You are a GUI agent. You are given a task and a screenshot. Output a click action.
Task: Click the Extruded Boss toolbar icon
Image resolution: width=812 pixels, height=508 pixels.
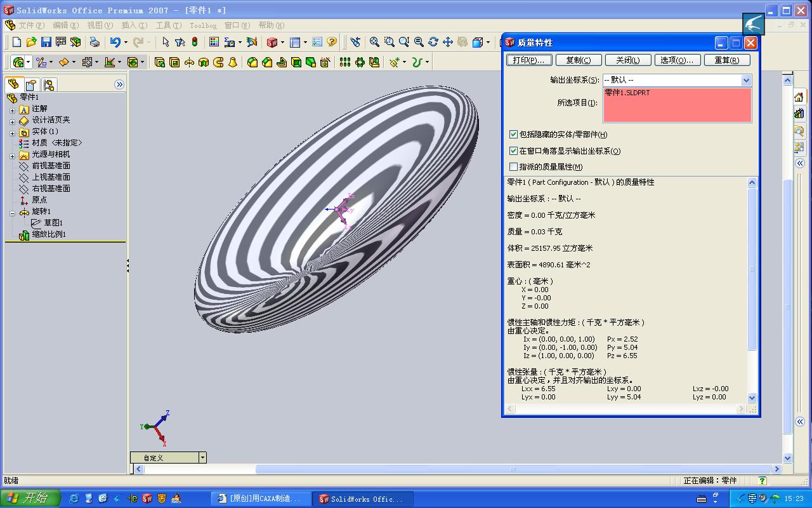(x=159, y=62)
